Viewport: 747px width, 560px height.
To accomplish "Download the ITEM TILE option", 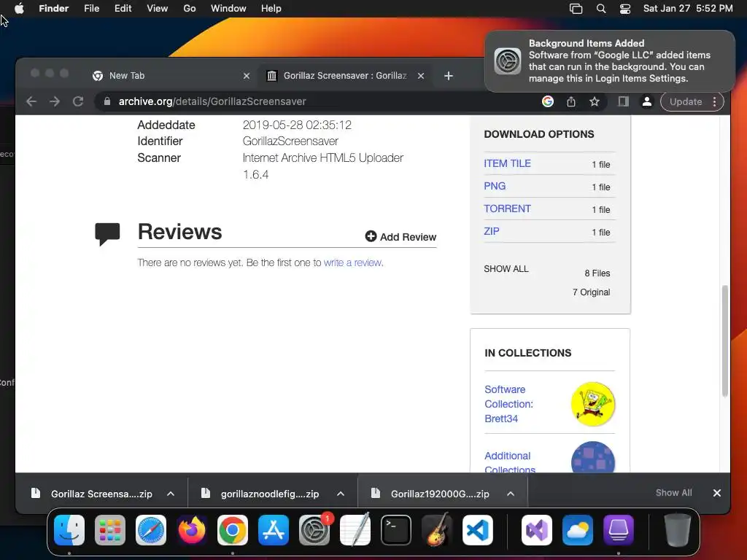I will click(x=508, y=163).
